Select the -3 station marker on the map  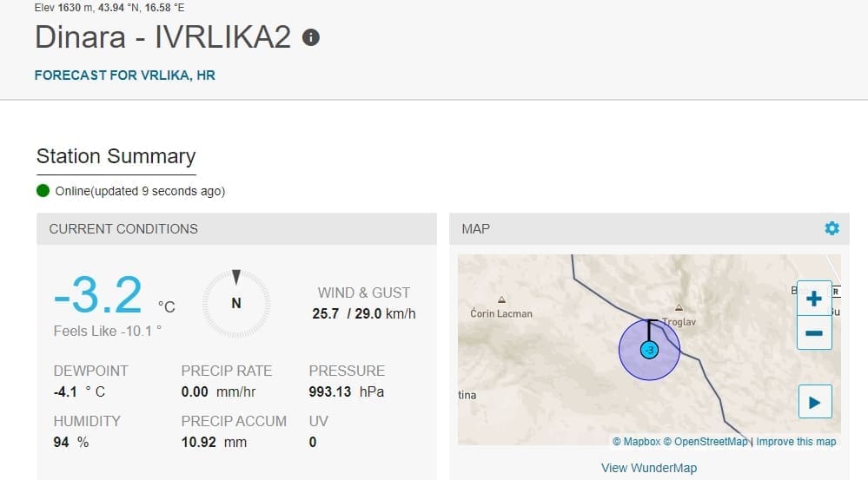click(648, 350)
